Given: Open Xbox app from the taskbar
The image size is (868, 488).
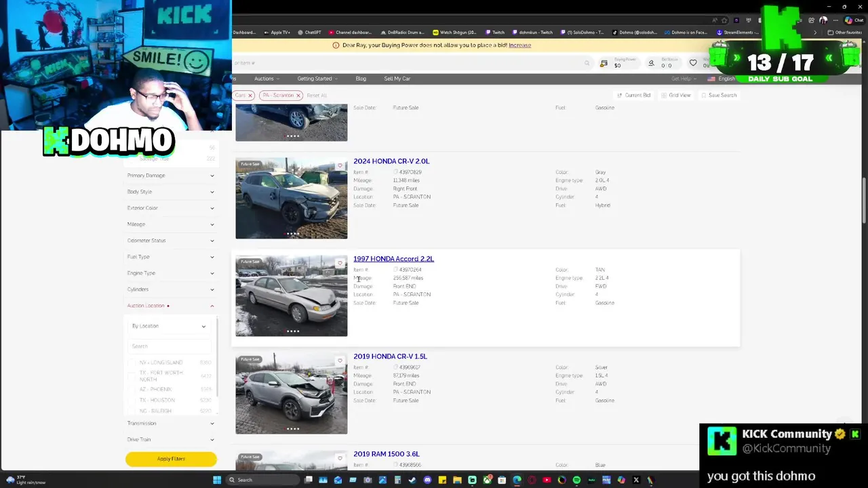Looking at the screenshot, I should (x=487, y=480).
